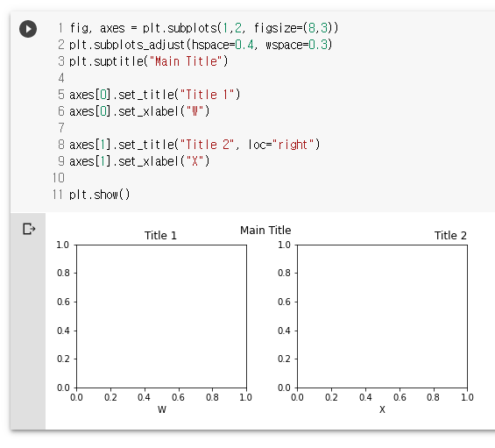This screenshot has width=495, height=448.
Task: Click line number 10 in gutter
Action: [59, 178]
